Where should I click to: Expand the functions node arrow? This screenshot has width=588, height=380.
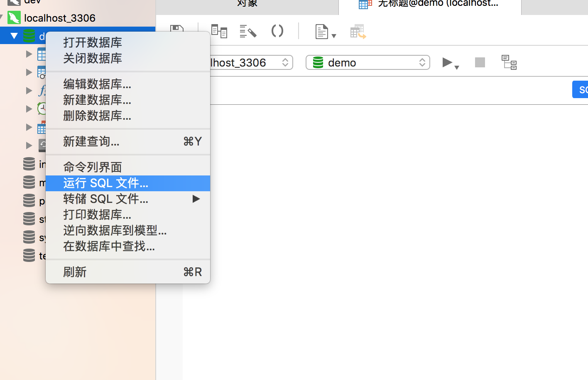tap(29, 91)
